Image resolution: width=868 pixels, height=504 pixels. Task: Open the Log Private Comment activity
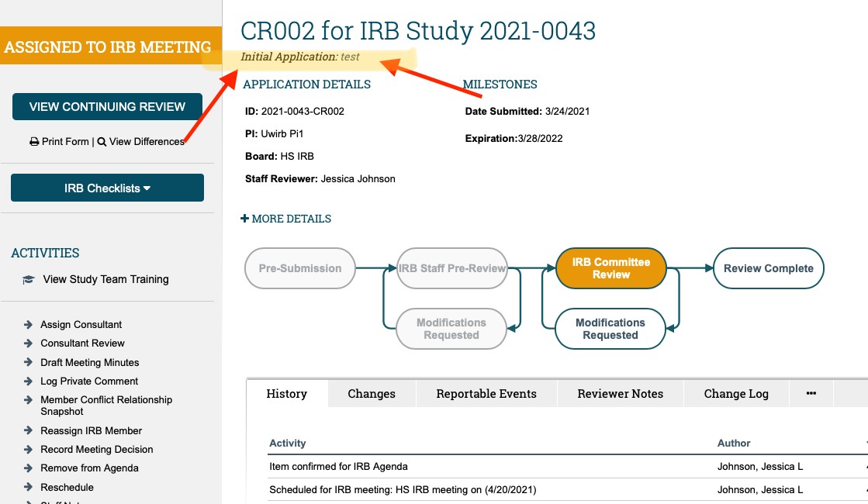point(89,381)
